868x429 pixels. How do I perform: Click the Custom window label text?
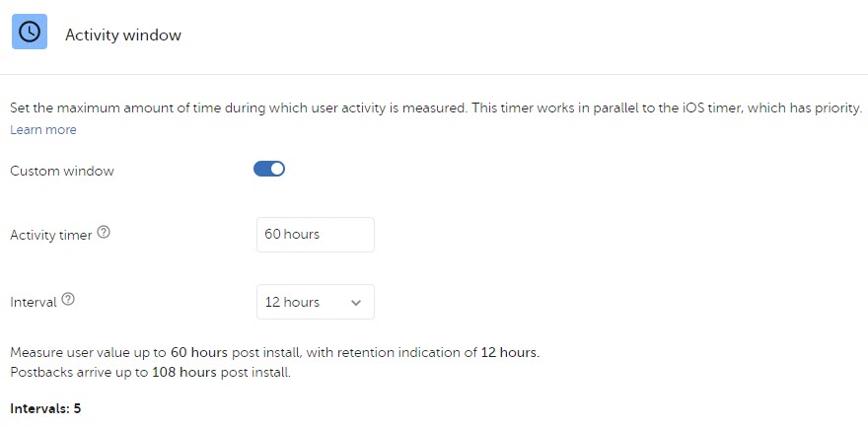62,171
